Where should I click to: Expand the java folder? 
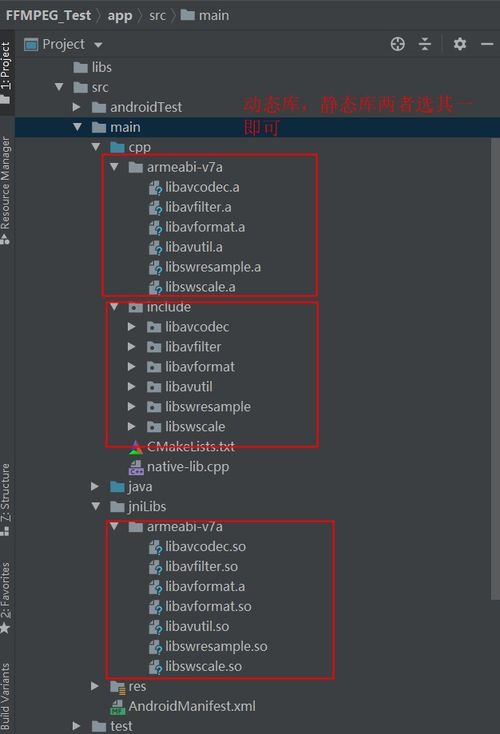[x=95, y=487]
